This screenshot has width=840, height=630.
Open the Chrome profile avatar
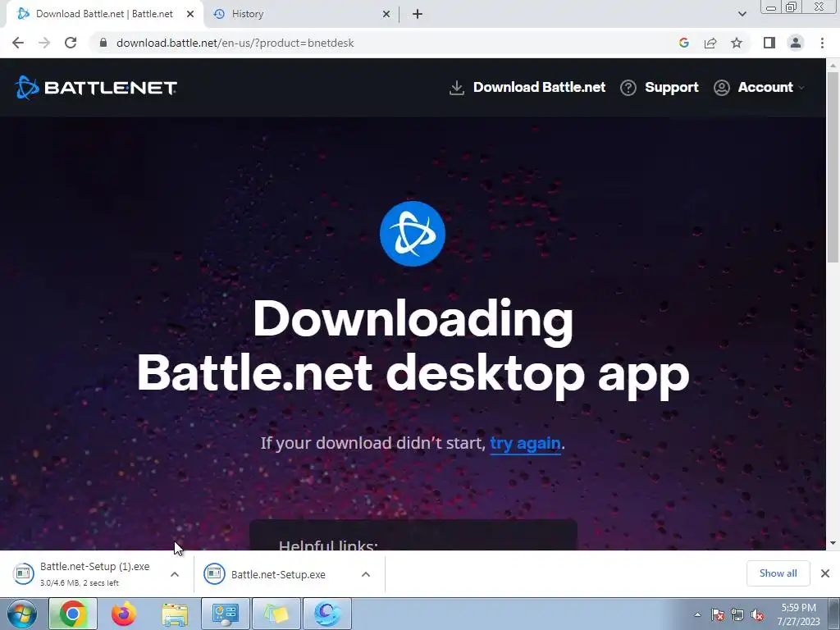click(796, 43)
